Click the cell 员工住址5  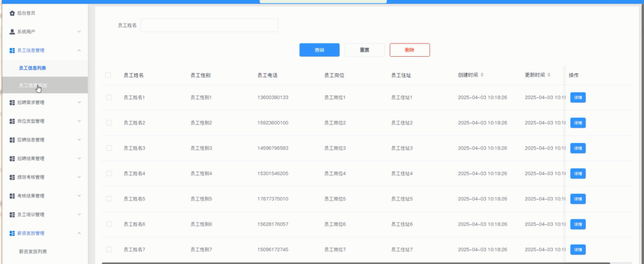tap(402, 199)
